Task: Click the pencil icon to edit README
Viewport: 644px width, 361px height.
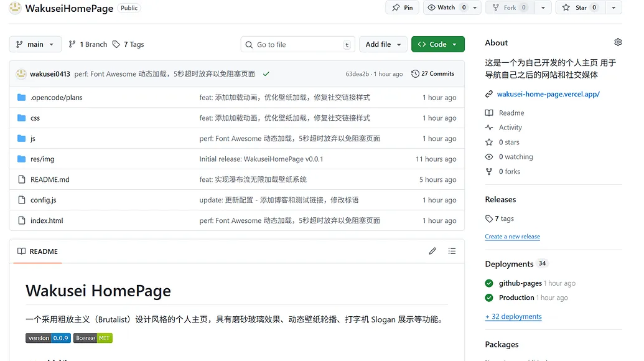Action: click(x=432, y=251)
